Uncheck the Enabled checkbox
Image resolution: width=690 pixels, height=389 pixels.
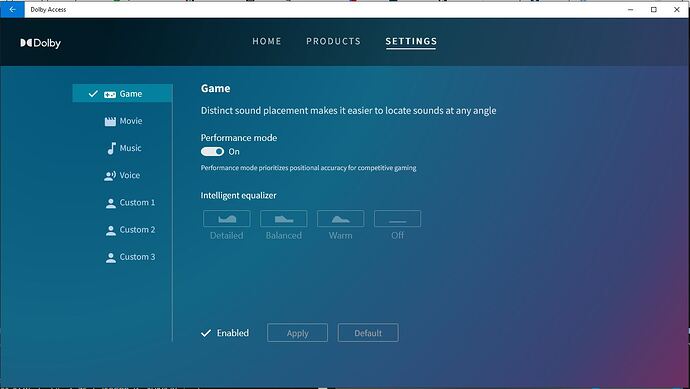point(206,333)
